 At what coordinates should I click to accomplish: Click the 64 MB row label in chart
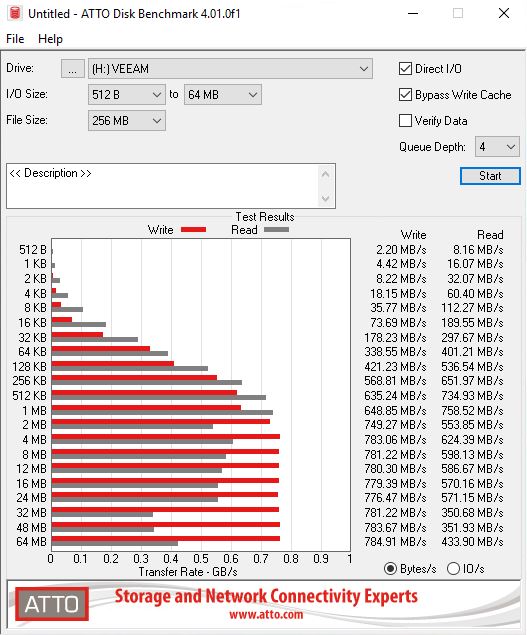(x=32, y=542)
